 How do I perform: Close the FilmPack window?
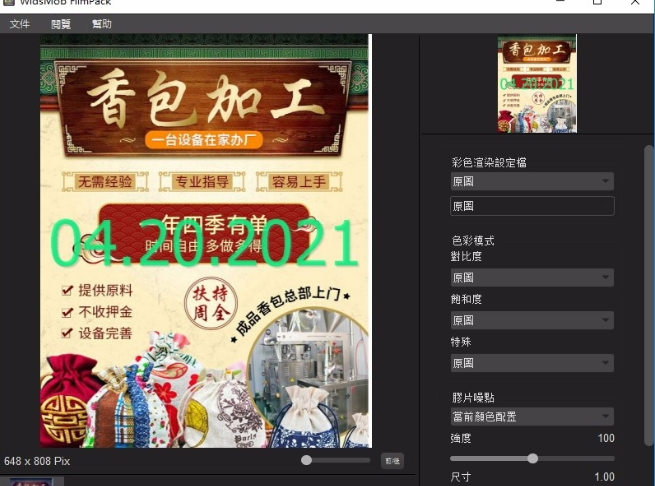[x=635, y=3]
